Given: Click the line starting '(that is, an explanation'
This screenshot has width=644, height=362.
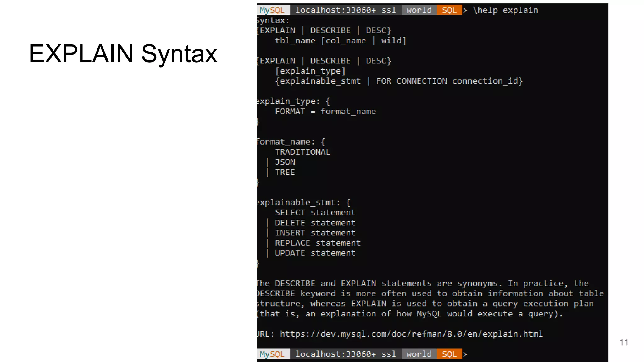Looking at the screenshot, I should tap(410, 314).
